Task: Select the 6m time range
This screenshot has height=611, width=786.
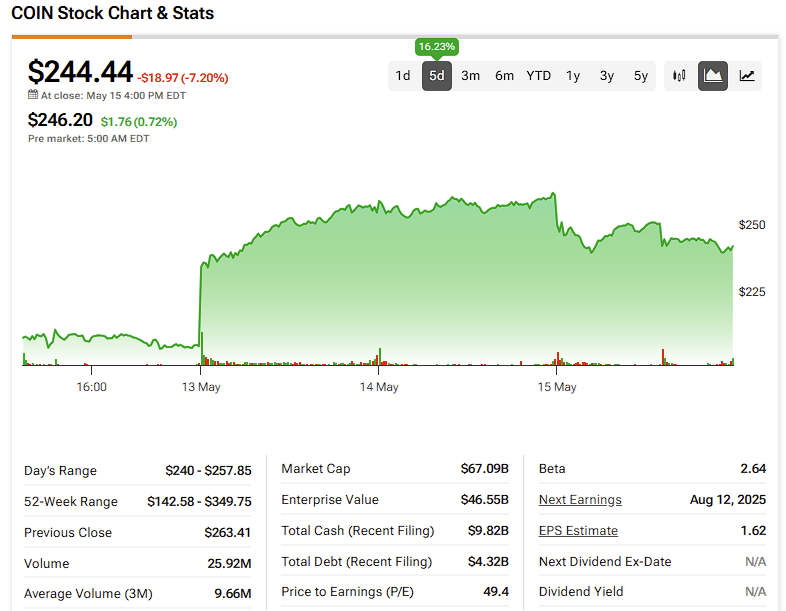Action: (x=504, y=76)
